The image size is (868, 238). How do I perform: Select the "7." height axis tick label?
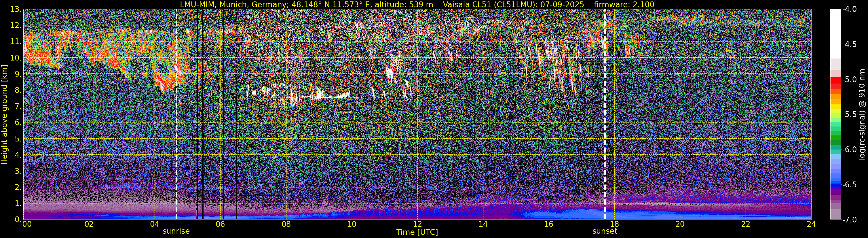point(18,106)
